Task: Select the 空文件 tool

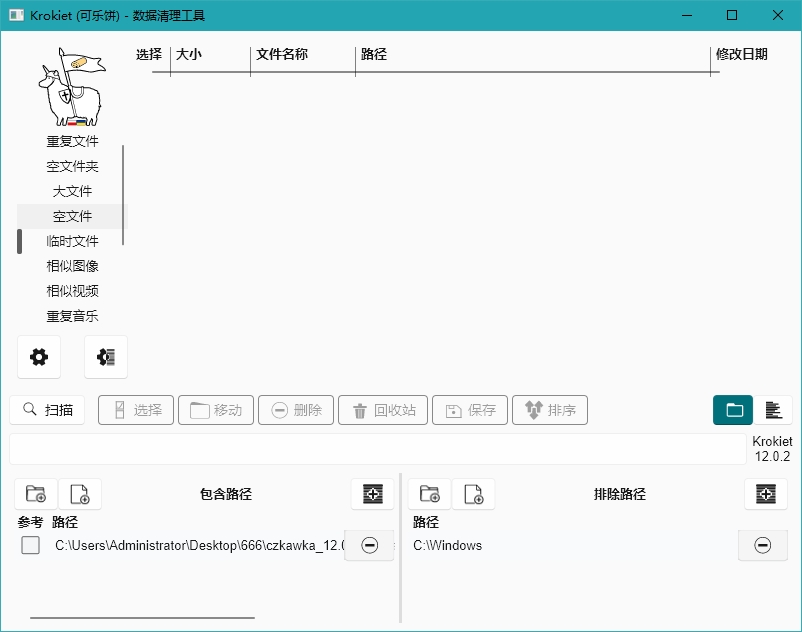Action: click(x=72, y=216)
